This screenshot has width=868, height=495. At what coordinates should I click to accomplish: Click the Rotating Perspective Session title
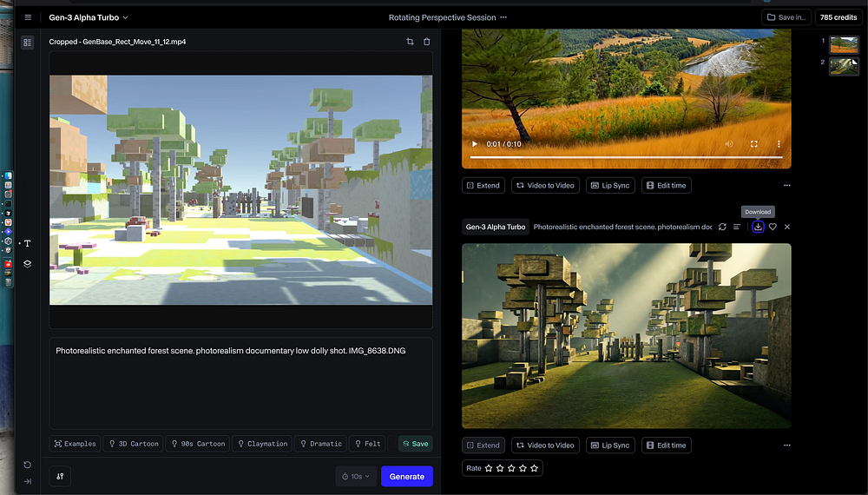pyautogui.click(x=443, y=17)
